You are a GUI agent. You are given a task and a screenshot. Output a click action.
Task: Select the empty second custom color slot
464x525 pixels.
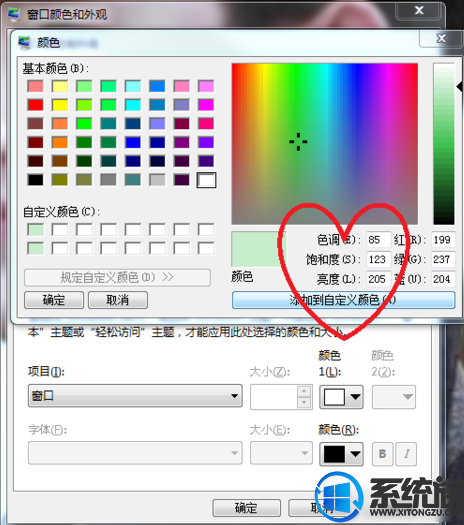pyautogui.click(x=60, y=230)
